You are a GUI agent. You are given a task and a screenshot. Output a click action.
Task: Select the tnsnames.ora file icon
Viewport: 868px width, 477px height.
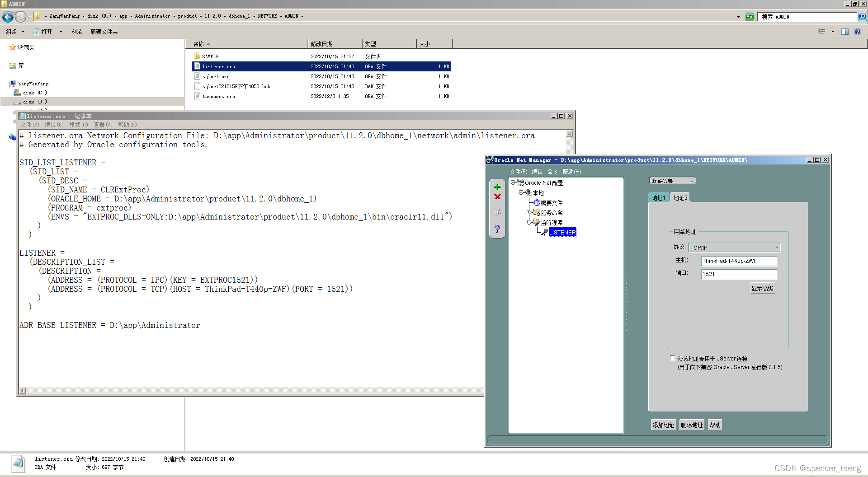pyautogui.click(x=197, y=96)
